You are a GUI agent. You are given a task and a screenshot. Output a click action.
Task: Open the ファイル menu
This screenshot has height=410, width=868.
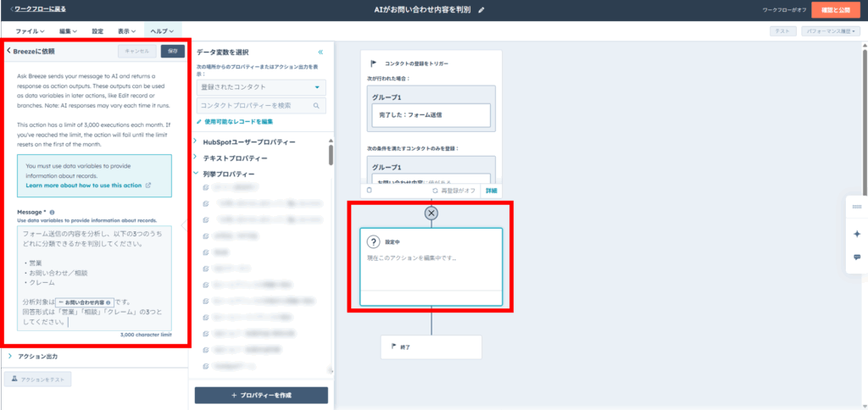tap(30, 31)
